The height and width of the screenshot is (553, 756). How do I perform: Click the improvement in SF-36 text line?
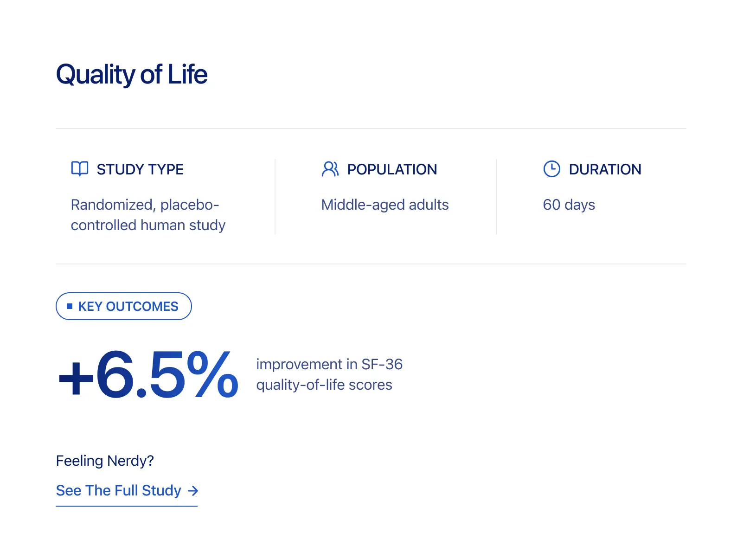(329, 364)
